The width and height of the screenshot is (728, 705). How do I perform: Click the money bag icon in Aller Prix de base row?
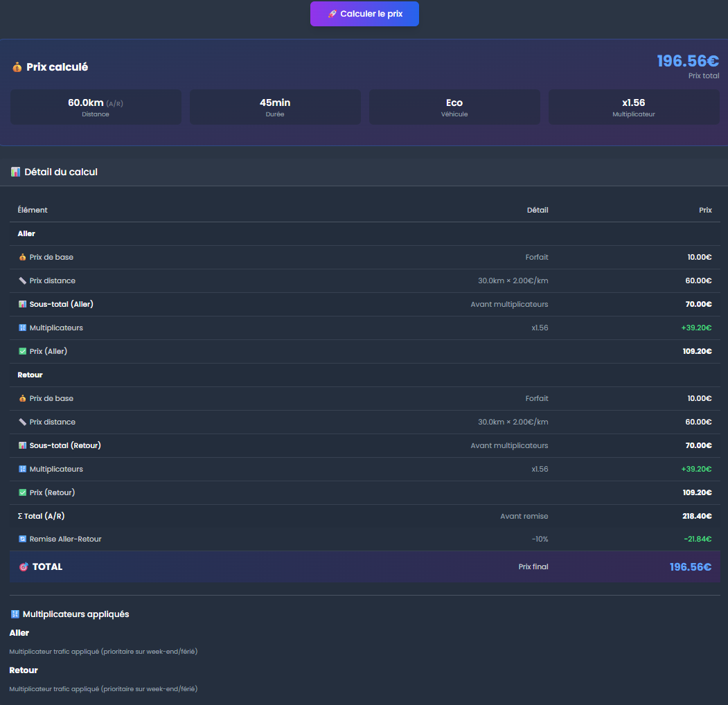point(22,257)
